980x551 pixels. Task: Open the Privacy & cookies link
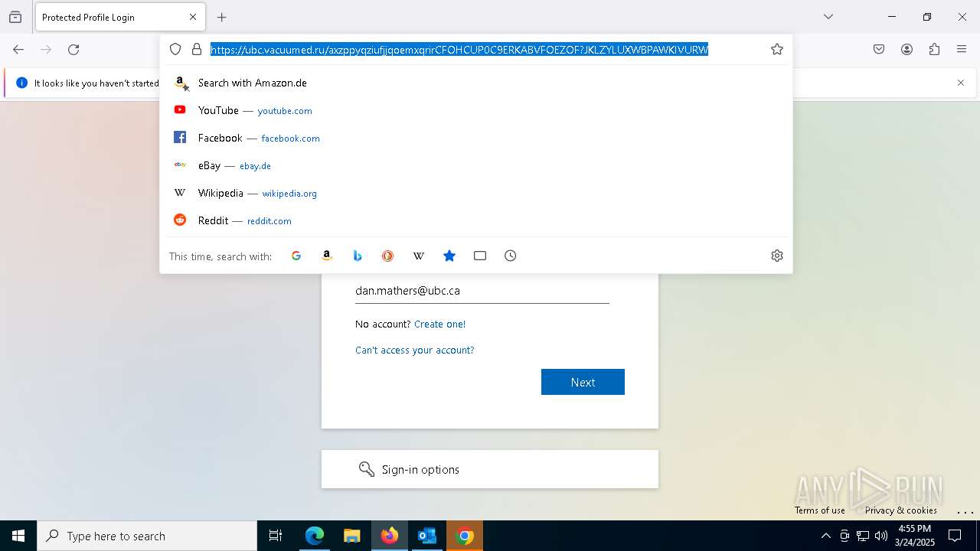tap(901, 510)
